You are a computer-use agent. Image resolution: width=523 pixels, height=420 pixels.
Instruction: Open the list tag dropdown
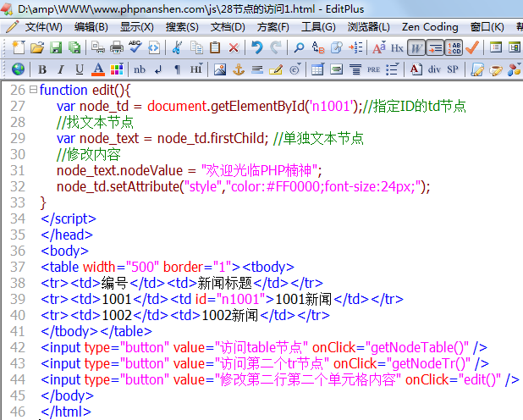[393, 69]
